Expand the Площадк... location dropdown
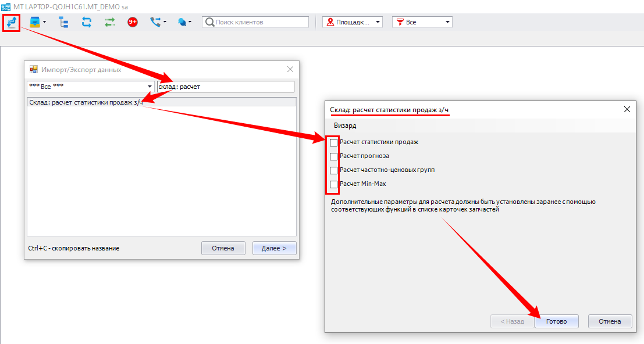The image size is (644, 344). pyautogui.click(x=353, y=22)
